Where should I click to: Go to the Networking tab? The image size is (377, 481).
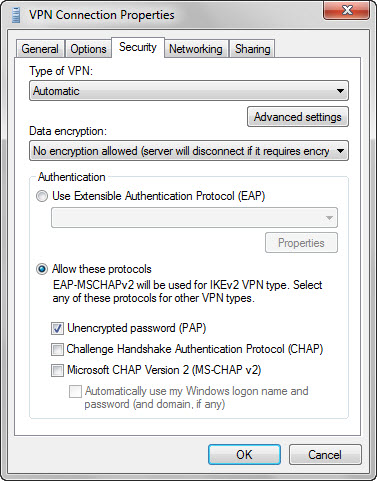196,49
